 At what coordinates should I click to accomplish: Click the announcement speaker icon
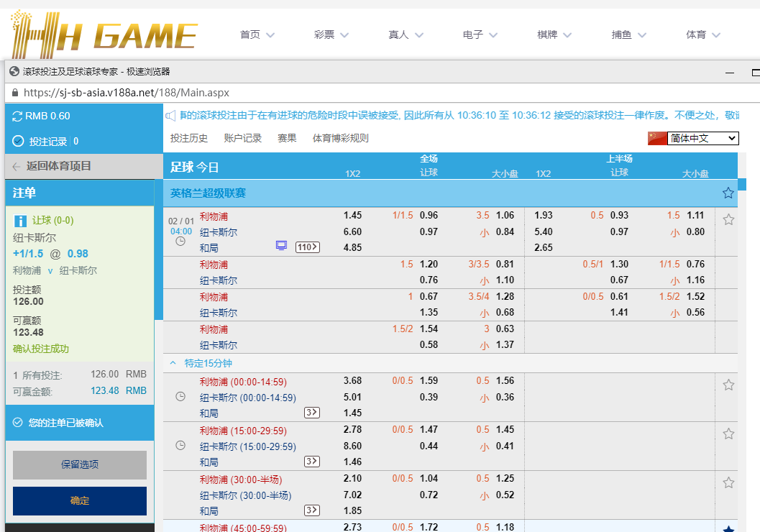point(171,115)
